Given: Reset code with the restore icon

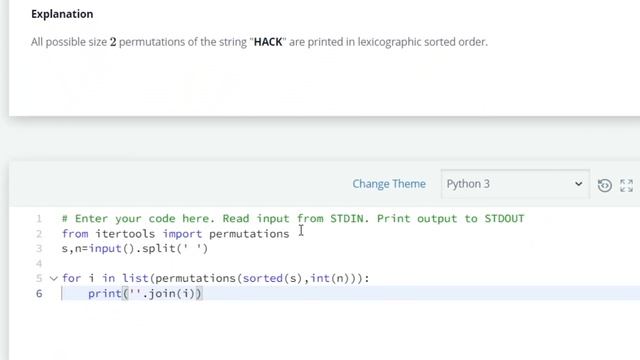Looking at the screenshot, I should click(604, 185).
